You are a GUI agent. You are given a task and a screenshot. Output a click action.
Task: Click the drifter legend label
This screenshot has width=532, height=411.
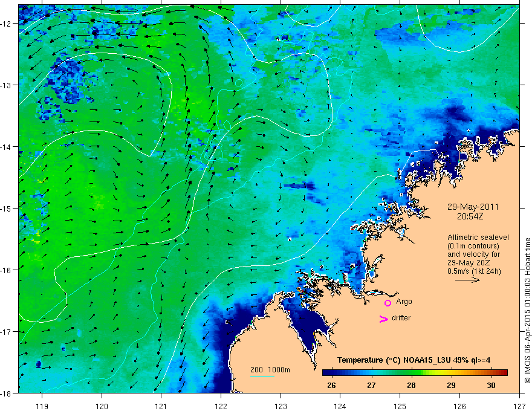click(401, 318)
